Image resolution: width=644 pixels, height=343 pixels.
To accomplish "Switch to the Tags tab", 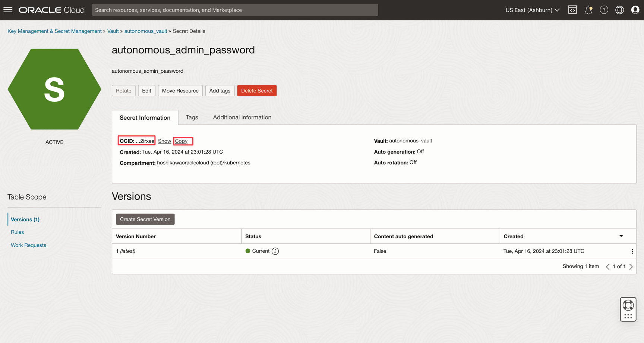I will (192, 117).
